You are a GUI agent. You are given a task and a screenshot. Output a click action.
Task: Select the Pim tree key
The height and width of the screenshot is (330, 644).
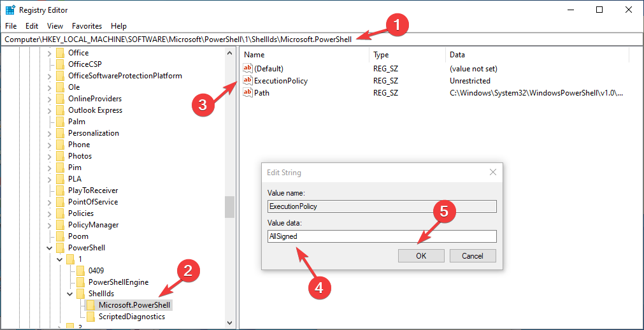(75, 168)
